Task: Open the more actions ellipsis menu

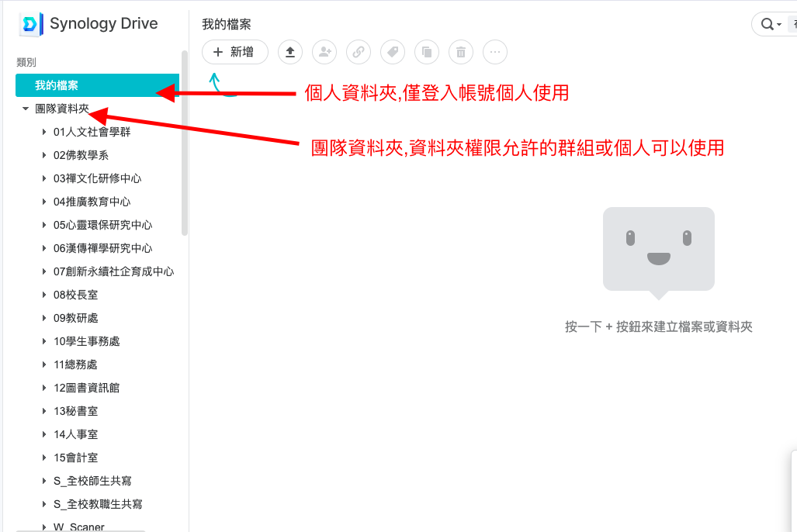Action: point(494,52)
